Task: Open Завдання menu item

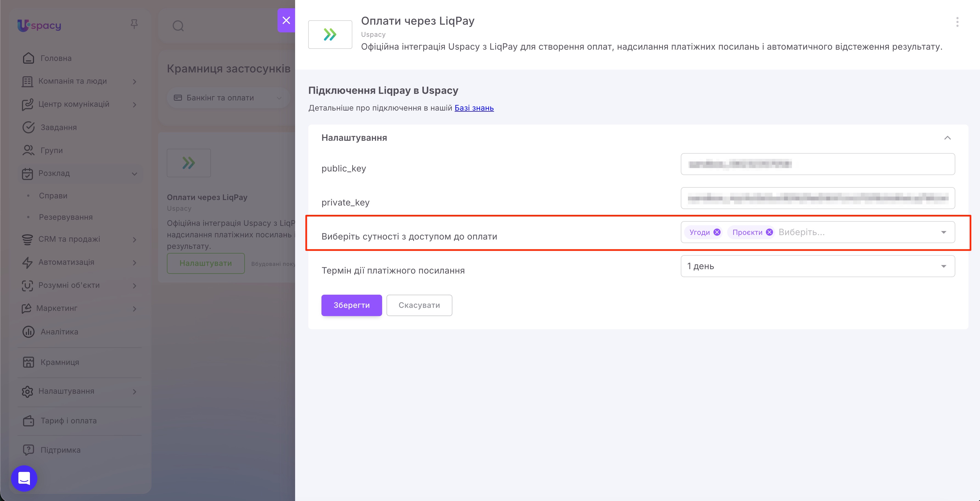Action: [x=58, y=128]
